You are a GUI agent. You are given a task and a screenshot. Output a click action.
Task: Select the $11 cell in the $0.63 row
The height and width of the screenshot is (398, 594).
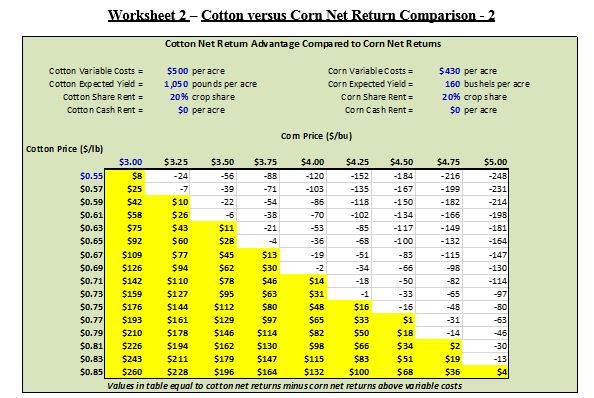click(x=213, y=228)
